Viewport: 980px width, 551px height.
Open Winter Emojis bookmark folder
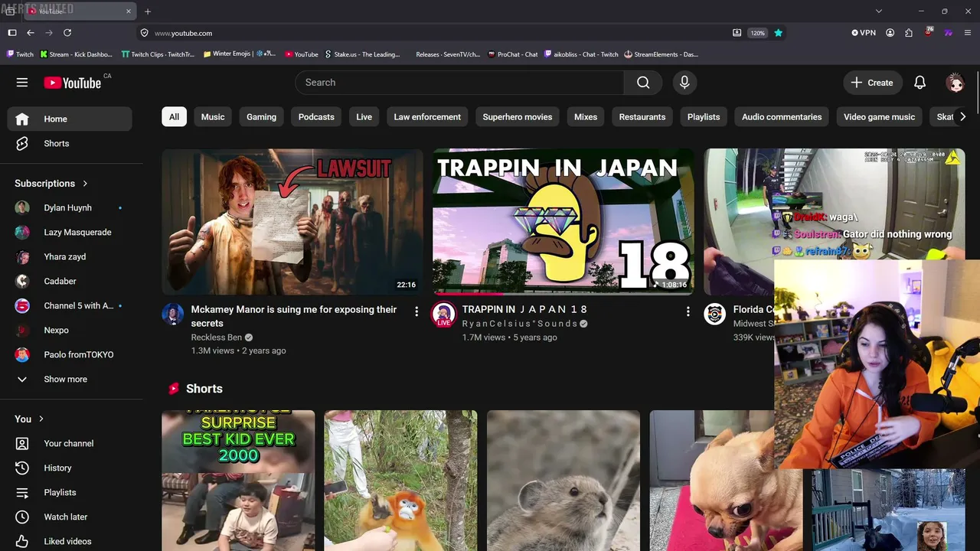[x=240, y=54]
